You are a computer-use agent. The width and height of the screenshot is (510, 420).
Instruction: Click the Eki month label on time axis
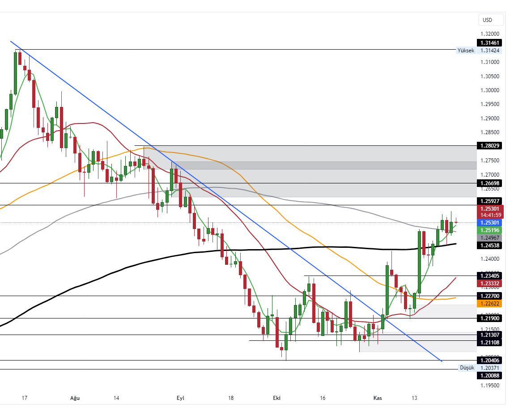(x=276, y=397)
